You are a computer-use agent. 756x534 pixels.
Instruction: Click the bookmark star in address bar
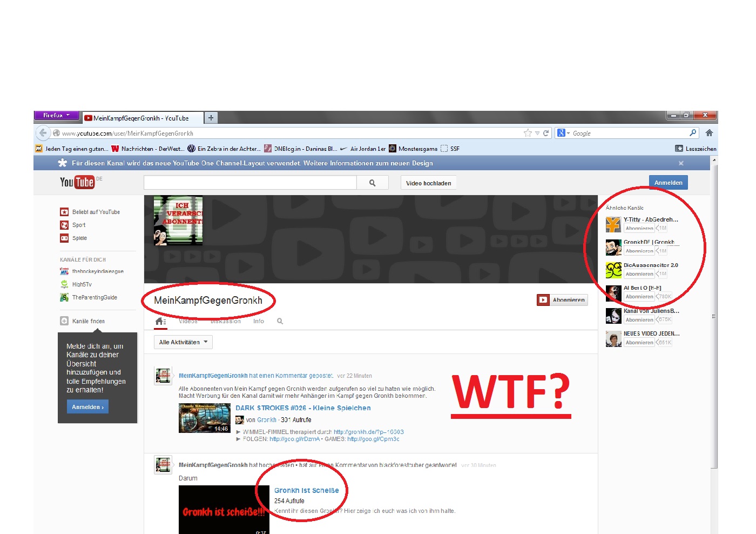(528, 133)
